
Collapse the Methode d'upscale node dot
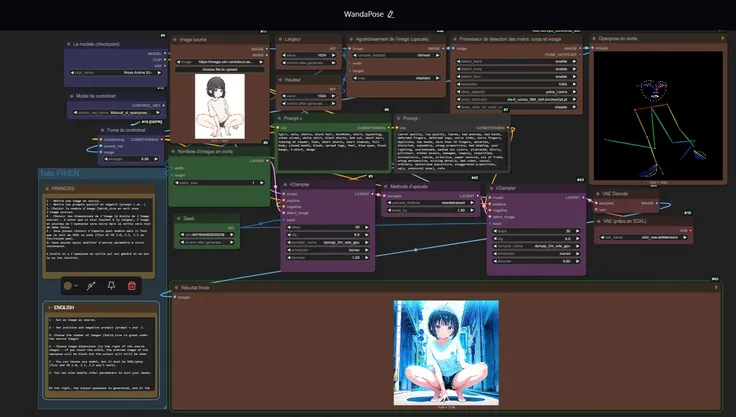(386, 186)
